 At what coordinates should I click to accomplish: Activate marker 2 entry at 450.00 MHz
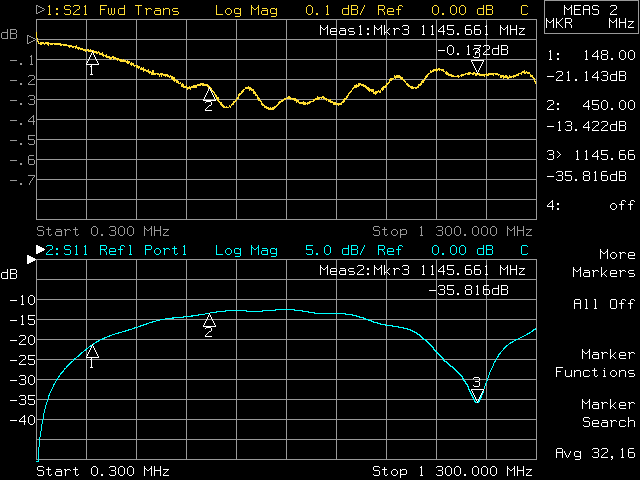point(592,115)
